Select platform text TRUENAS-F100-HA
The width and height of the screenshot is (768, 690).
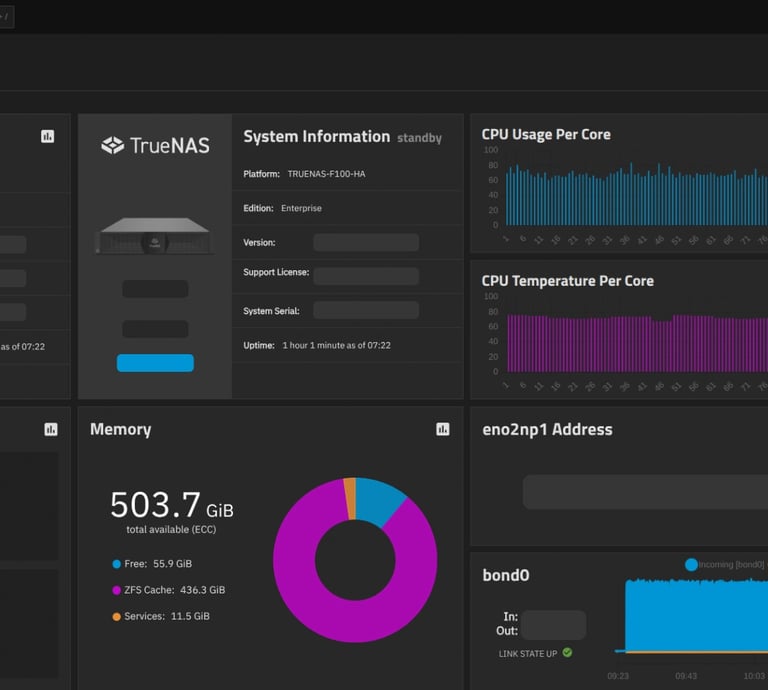[x=326, y=174]
